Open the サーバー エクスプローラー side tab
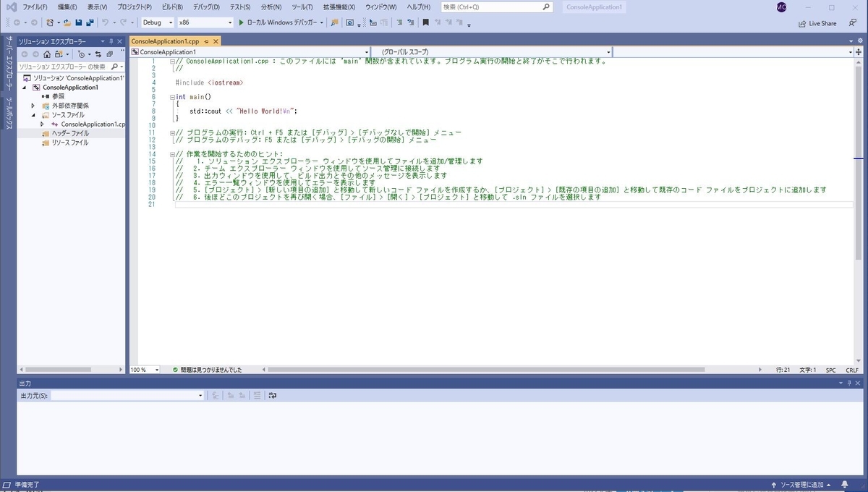This screenshot has width=868, height=492. point(8,64)
